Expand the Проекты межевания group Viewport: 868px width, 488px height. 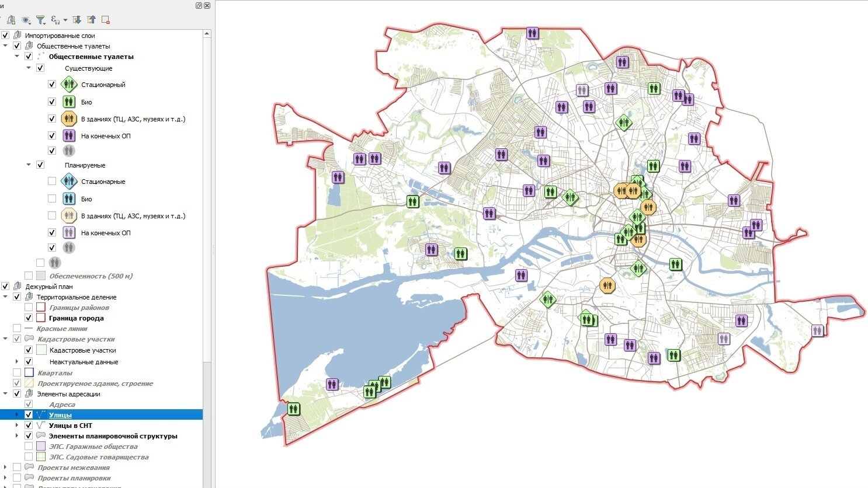pyautogui.click(x=5, y=468)
